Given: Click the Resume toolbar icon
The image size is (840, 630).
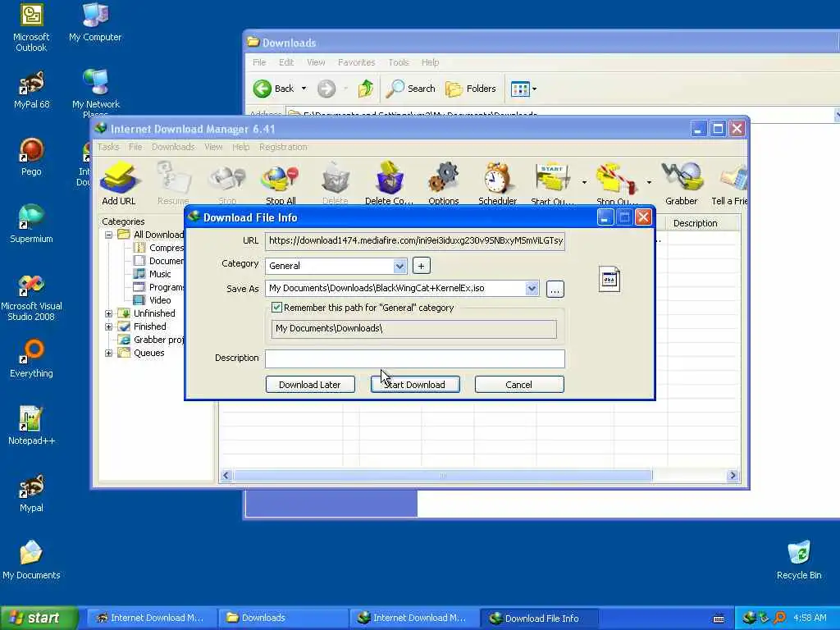Looking at the screenshot, I should pyautogui.click(x=173, y=182).
